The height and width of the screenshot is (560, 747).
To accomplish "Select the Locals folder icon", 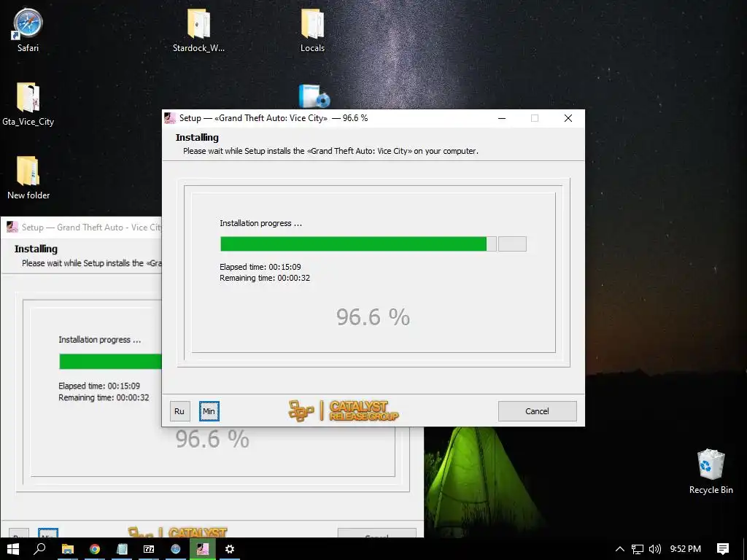I will [312, 29].
